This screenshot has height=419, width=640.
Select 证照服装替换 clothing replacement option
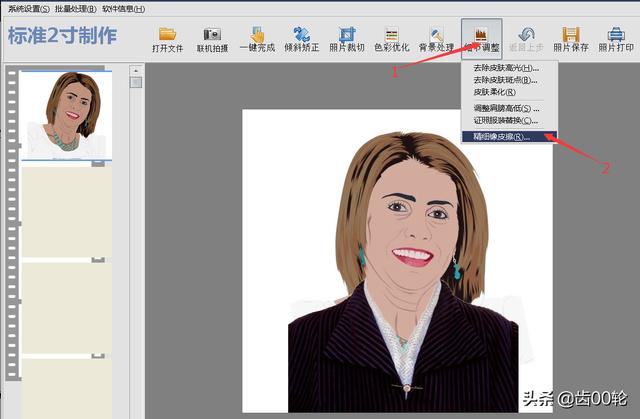click(x=506, y=121)
